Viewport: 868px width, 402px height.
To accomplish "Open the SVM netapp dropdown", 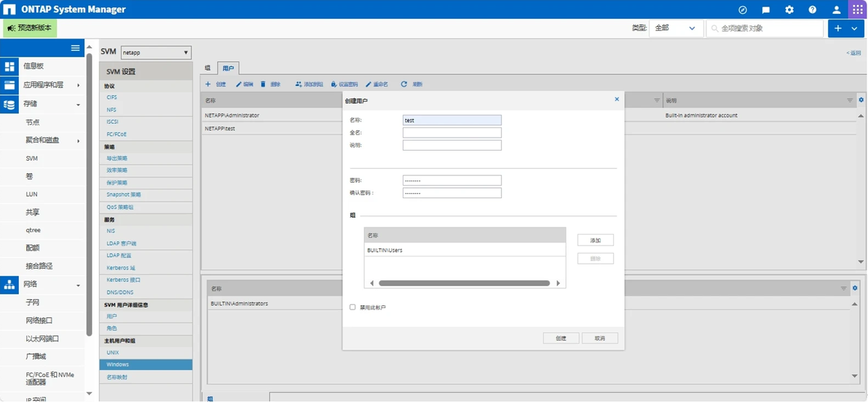I will click(x=156, y=52).
